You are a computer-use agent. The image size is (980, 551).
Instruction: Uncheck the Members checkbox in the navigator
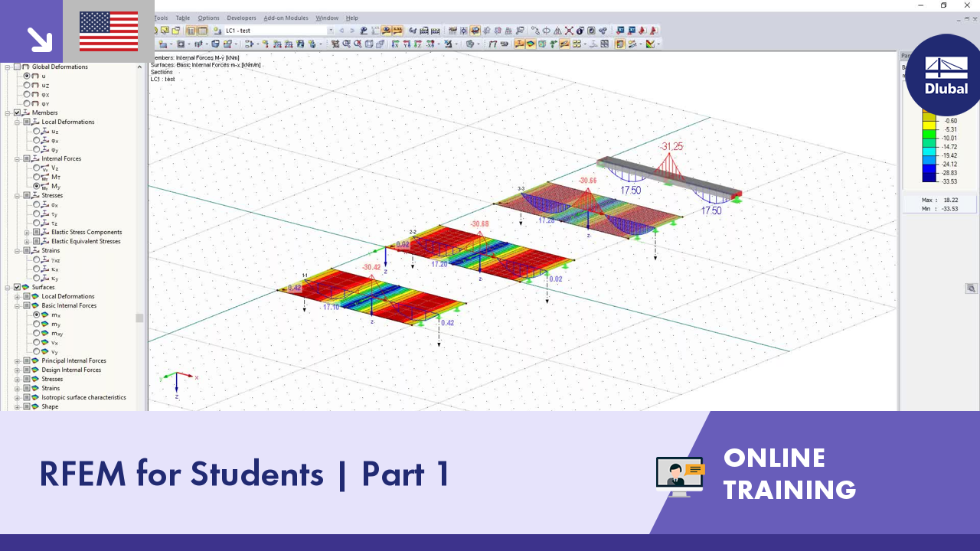pos(17,112)
